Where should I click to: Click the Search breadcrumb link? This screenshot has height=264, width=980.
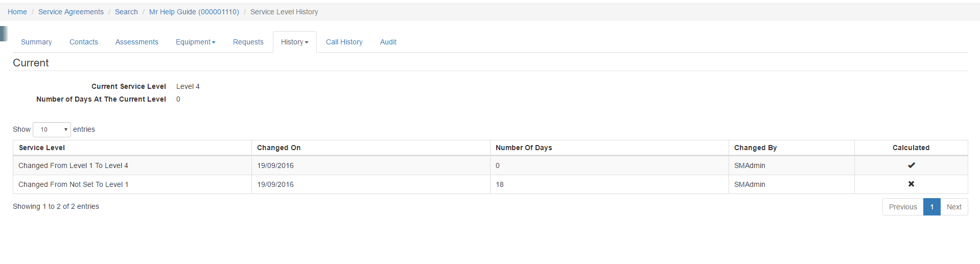point(126,12)
